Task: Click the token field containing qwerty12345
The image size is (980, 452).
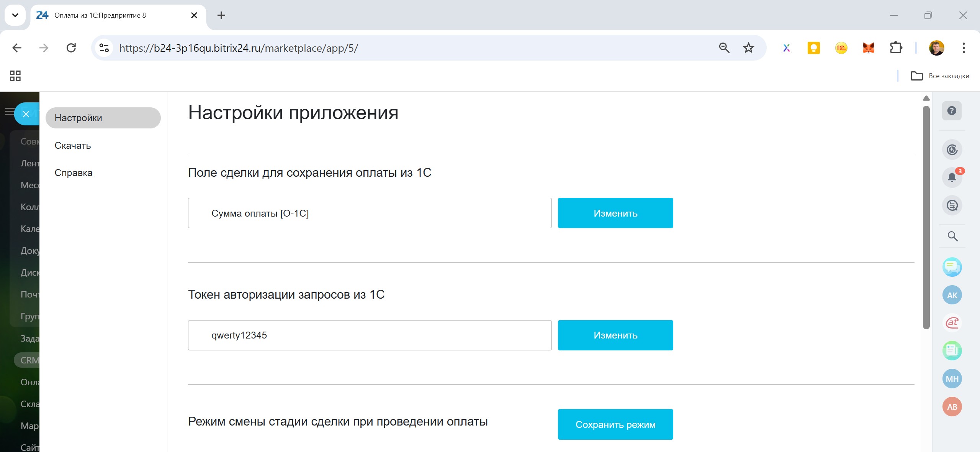Action: 370,335
